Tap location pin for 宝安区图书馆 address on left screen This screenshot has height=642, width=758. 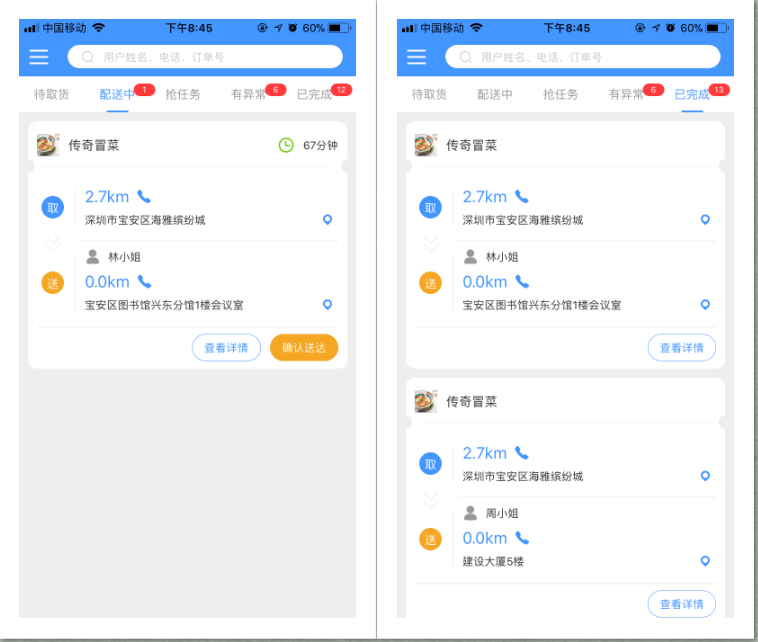pos(327,305)
